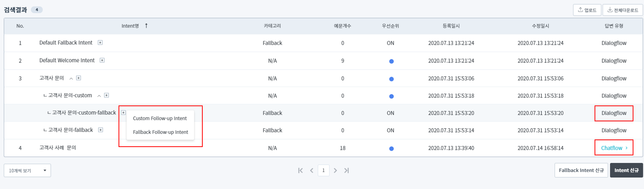
Task: Open the 10개씩 보기 page size dropdown
Action: [x=27, y=170]
